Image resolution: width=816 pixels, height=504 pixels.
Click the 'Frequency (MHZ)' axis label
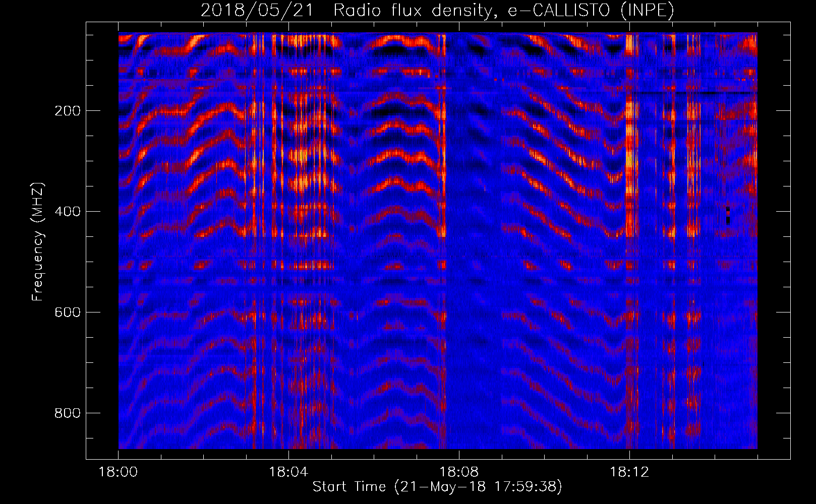click(38, 242)
